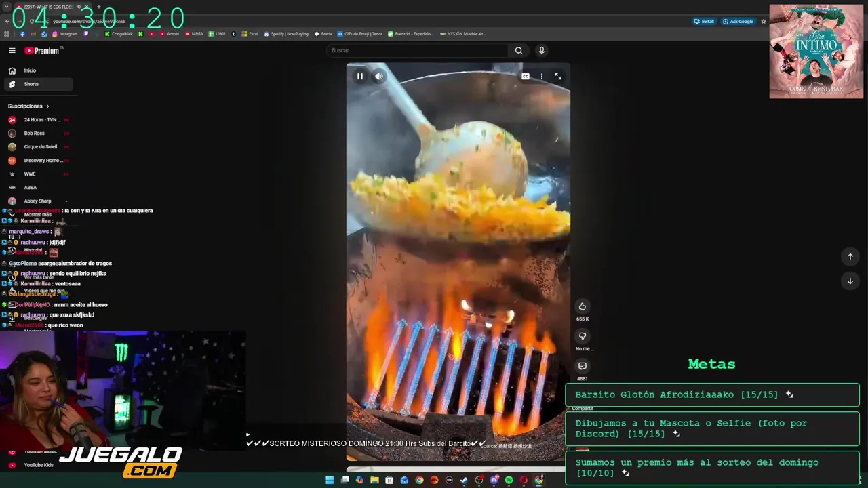Click the Install button in address bar
Screen dimensions: 868x488
pyautogui.click(x=704, y=21)
